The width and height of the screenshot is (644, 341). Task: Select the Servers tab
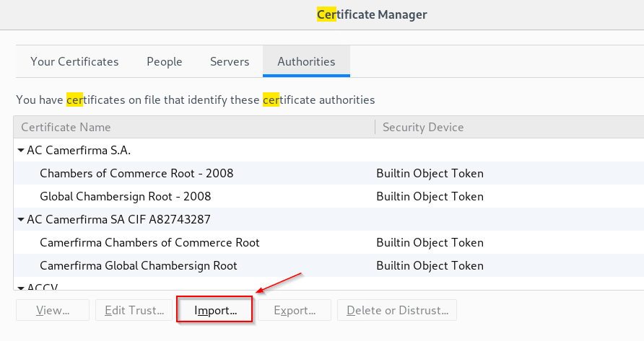click(230, 61)
